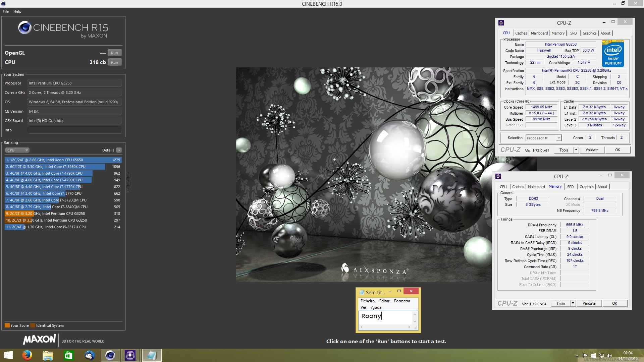Click Validate in lower CPU-Z window
Viewport: 644px width, 362px height.
click(x=589, y=304)
